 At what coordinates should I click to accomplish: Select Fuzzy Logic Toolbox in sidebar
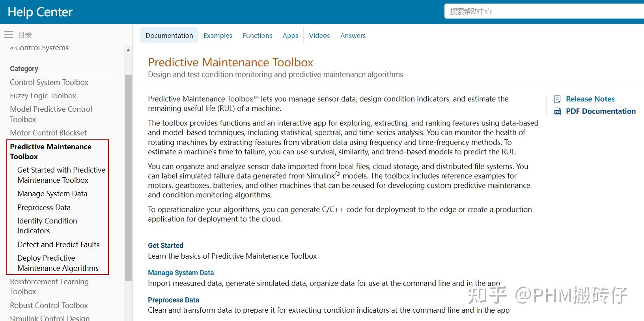point(43,96)
